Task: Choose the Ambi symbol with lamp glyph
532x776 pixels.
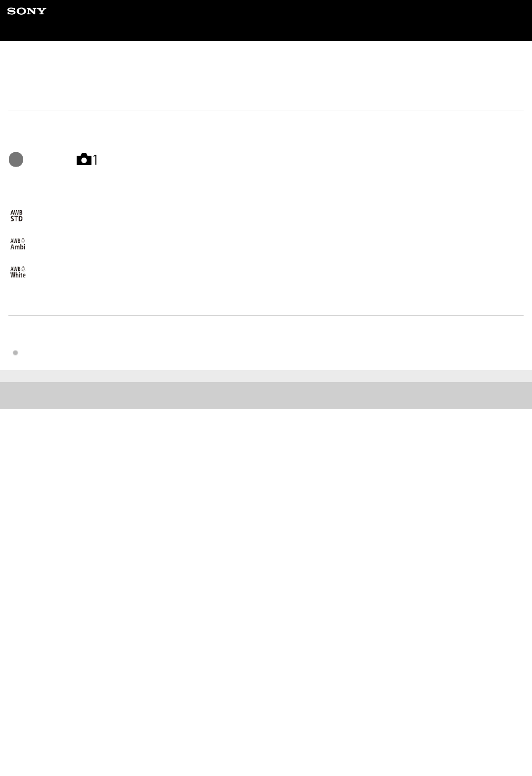Action: coord(18,244)
